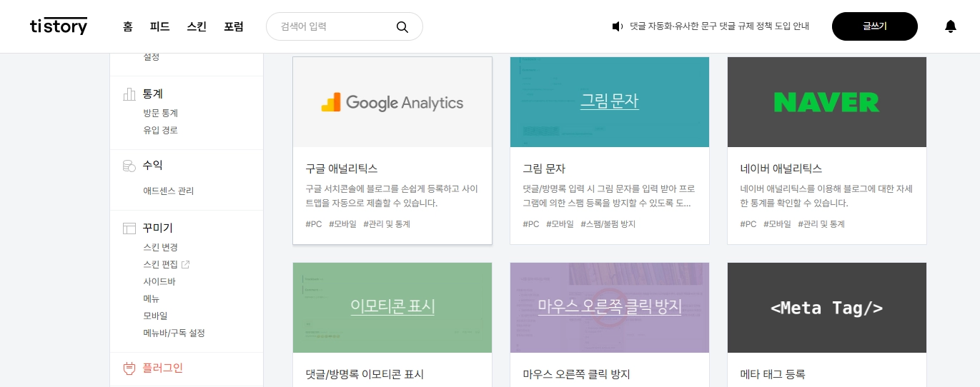Click the 네이버 애널리틱스 card title
This screenshot has height=387, width=980.
click(x=781, y=169)
